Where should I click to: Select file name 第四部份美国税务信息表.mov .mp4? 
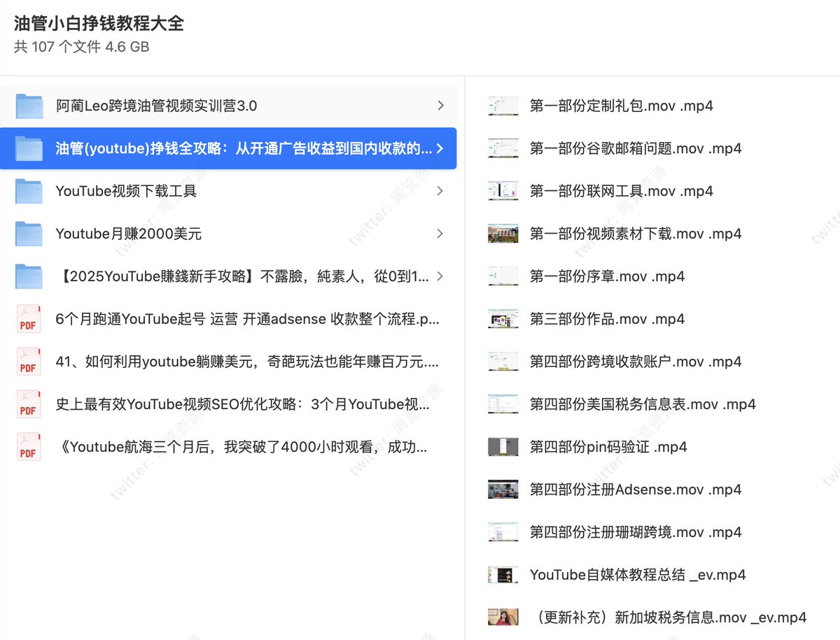tap(643, 404)
